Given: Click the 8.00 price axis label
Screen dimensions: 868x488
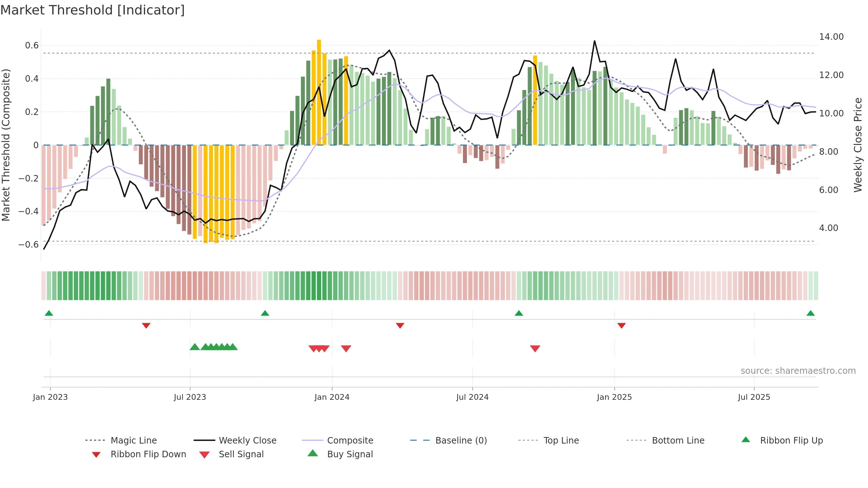Looking at the screenshot, I should pos(829,151).
